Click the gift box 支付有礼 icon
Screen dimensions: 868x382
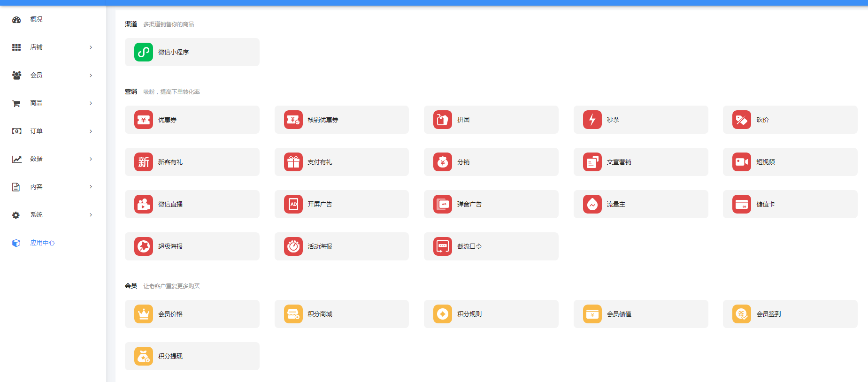(293, 162)
